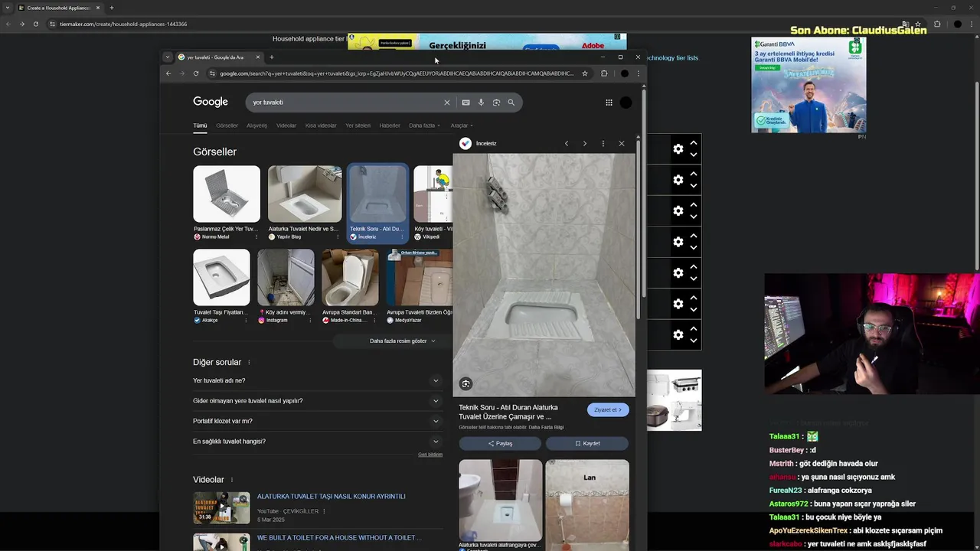Search inside image with Lens overlay icon

[465, 384]
